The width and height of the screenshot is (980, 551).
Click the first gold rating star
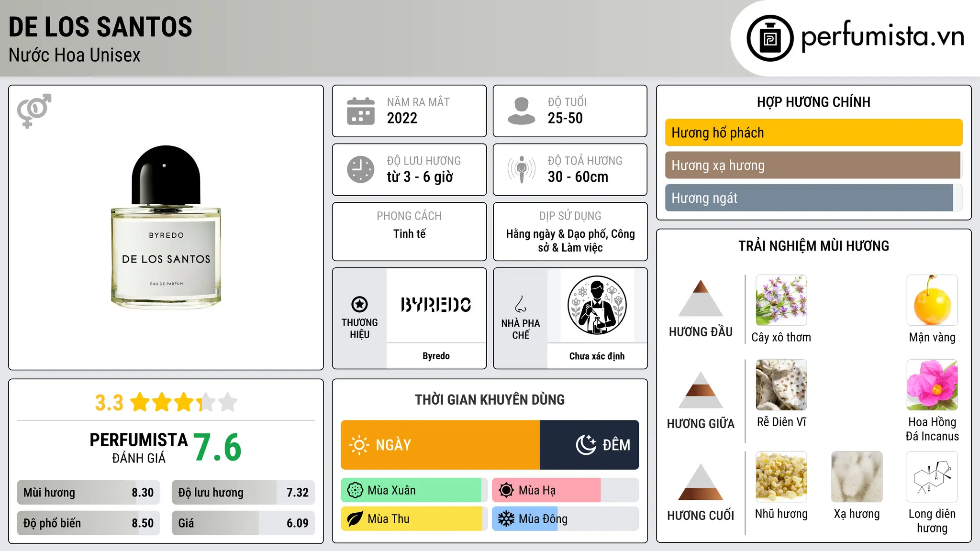(140, 402)
